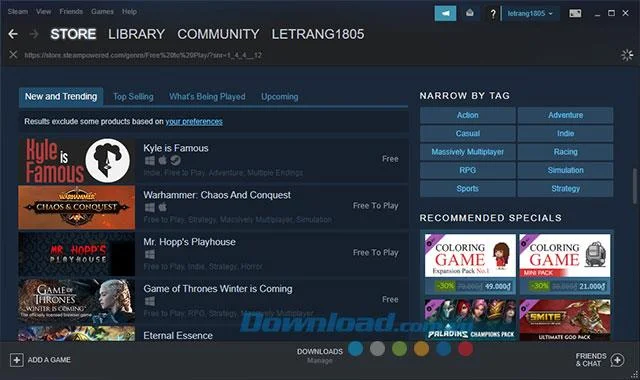
Task: Narrow by the Racing tag
Action: point(565,152)
